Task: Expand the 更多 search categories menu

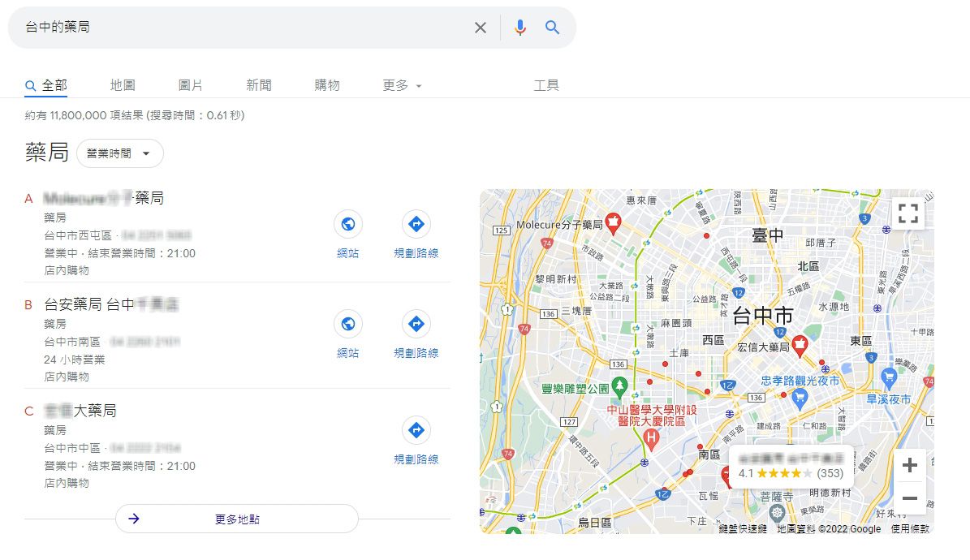Action: point(400,84)
